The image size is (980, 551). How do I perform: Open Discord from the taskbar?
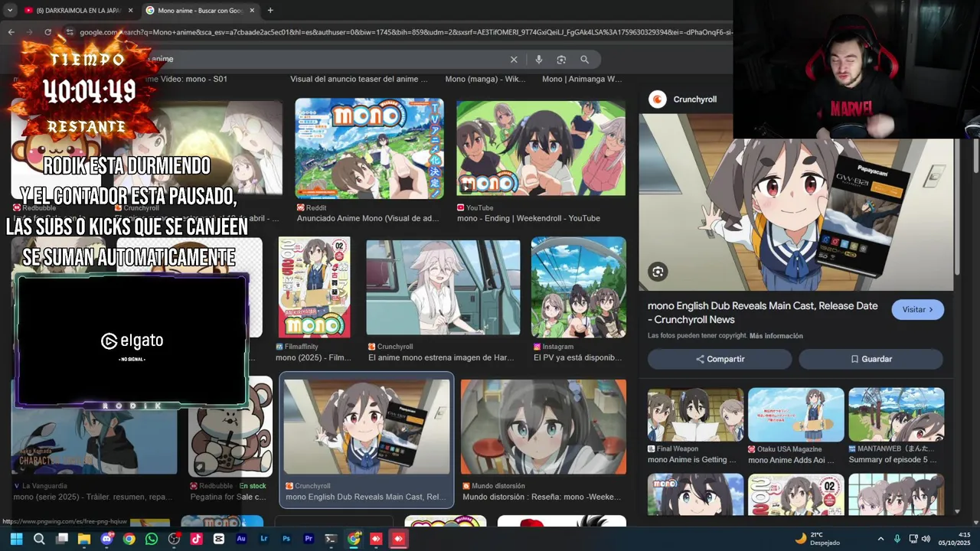(x=106, y=539)
